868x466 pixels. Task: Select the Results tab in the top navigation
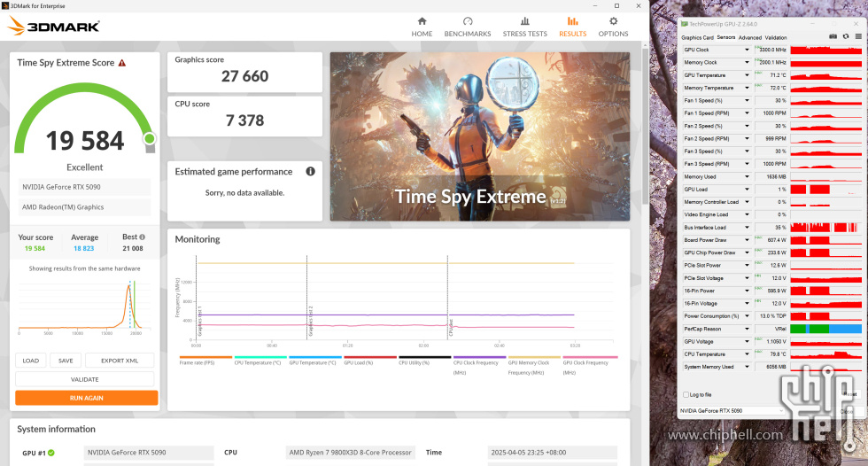572,27
